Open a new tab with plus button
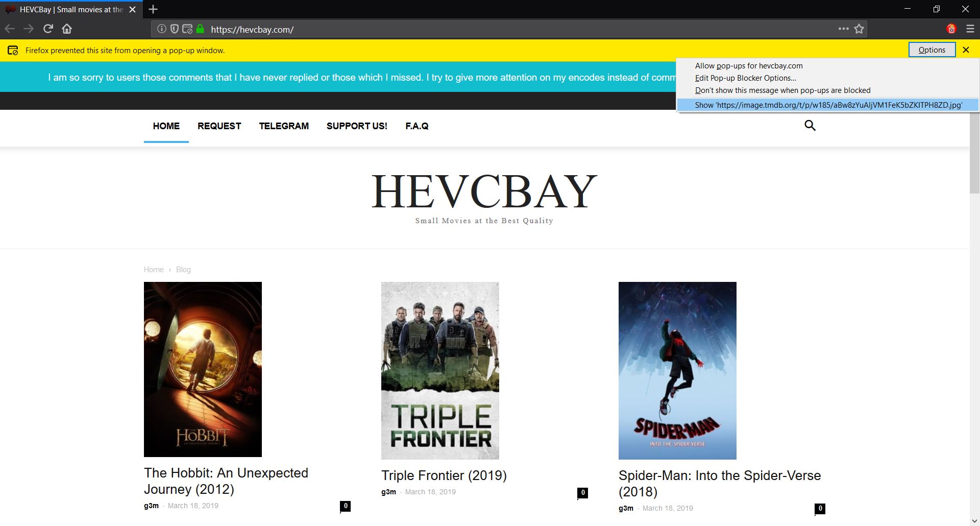The height and width of the screenshot is (526, 980). coord(153,9)
